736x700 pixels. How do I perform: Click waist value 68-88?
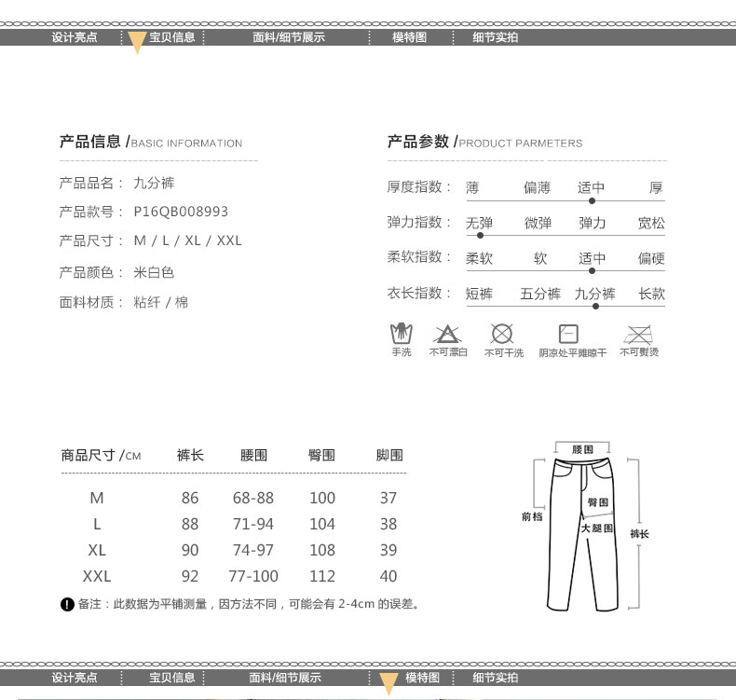point(253,498)
